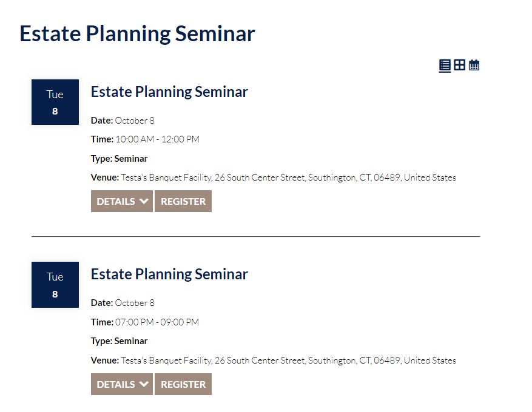The width and height of the screenshot is (532, 412).
Task: Click the time text 07:00 PM - 09:00 PM
Action: coord(157,322)
